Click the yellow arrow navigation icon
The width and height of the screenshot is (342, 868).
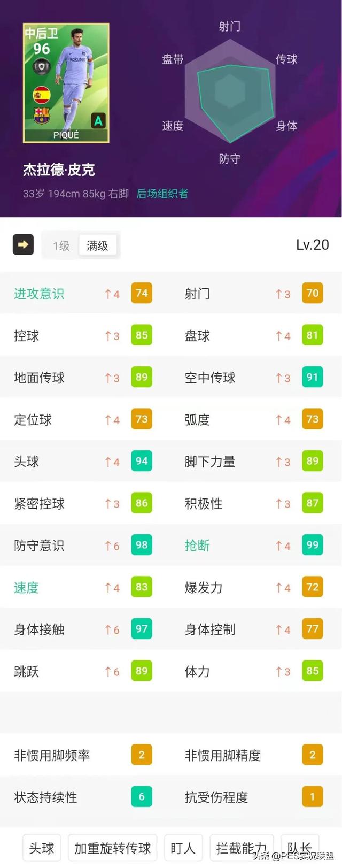click(x=23, y=244)
